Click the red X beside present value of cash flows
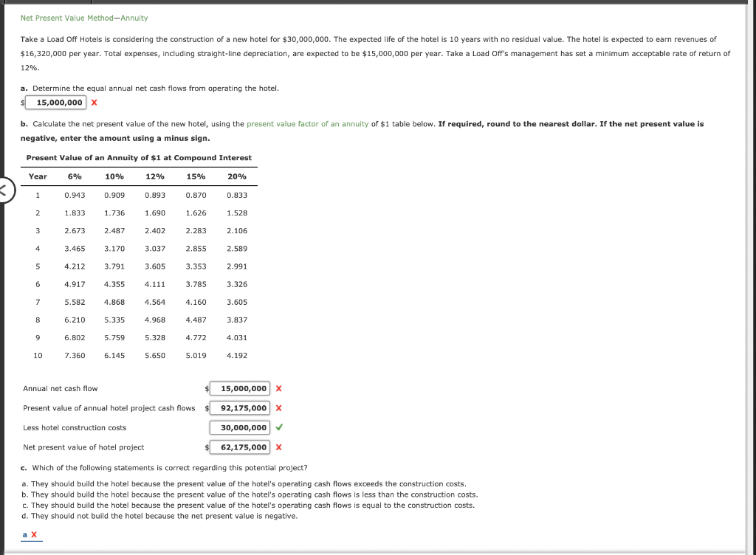The width and height of the screenshot is (756, 555). coord(279,407)
